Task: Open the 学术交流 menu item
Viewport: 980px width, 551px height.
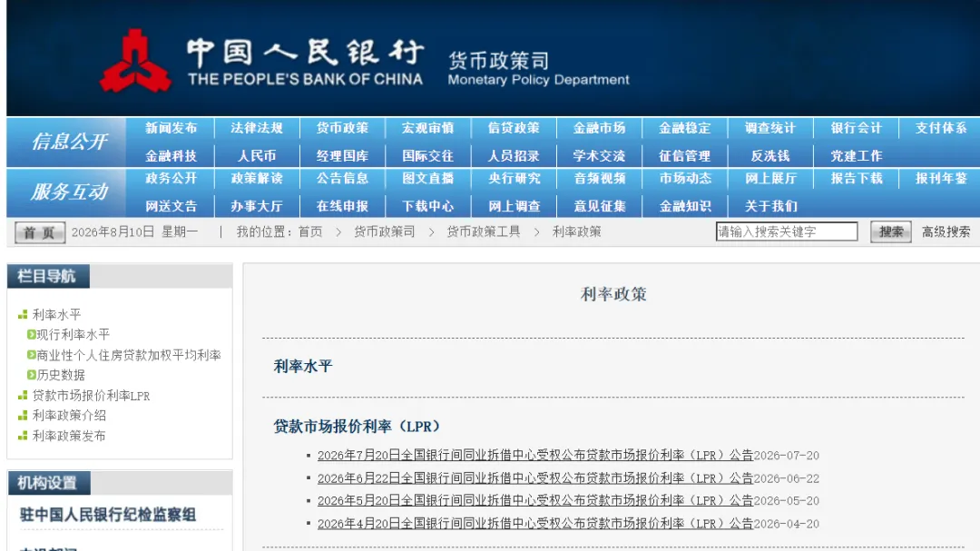Action: pos(599,156)
